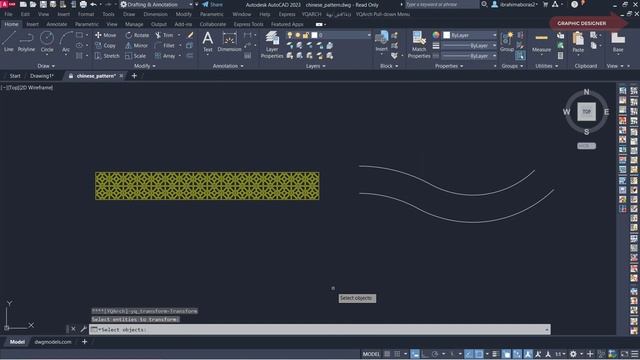Click the object color wheel swatch

436,35
